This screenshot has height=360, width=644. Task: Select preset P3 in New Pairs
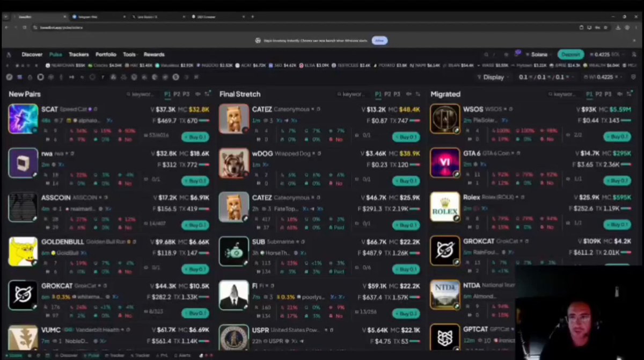pos(186,94)
